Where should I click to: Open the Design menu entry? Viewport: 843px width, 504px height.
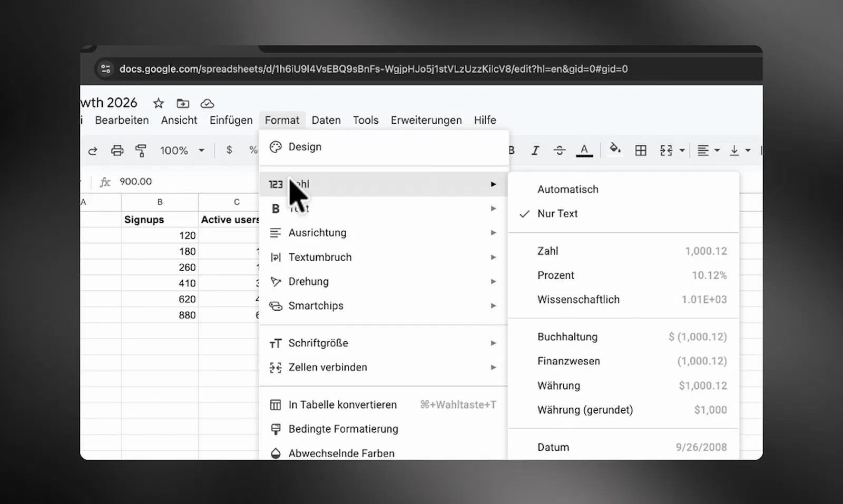[384, 147]
